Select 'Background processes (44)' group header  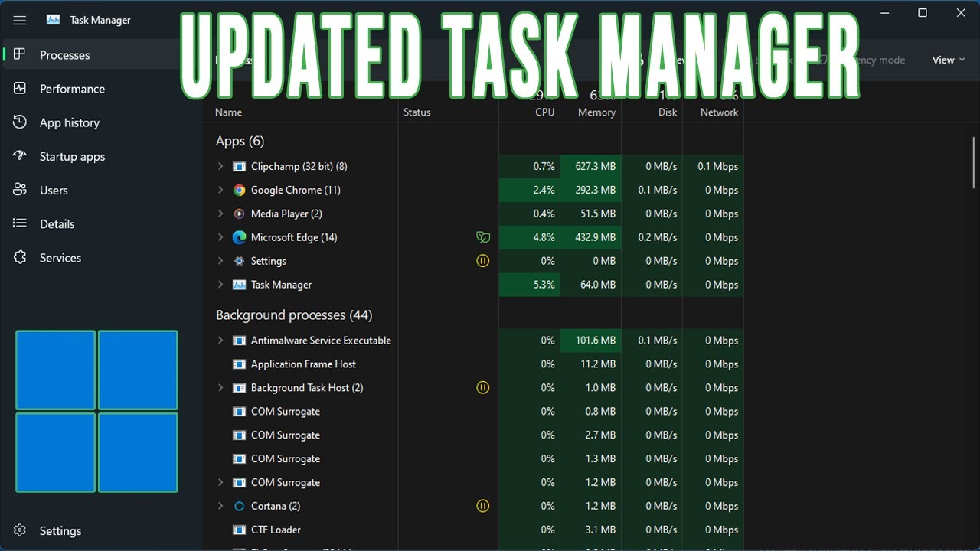click(x=294, y=315)
